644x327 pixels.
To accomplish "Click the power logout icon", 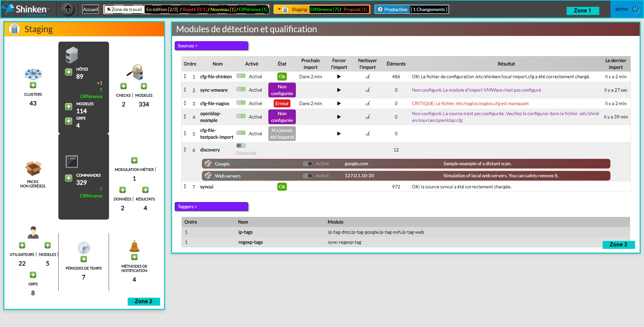I will click(x=636, y=9).
